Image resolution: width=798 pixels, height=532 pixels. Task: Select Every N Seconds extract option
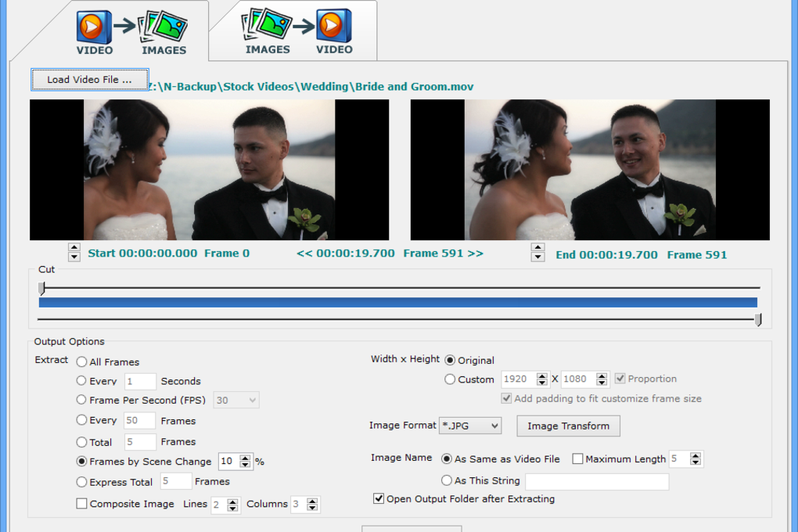81,381
